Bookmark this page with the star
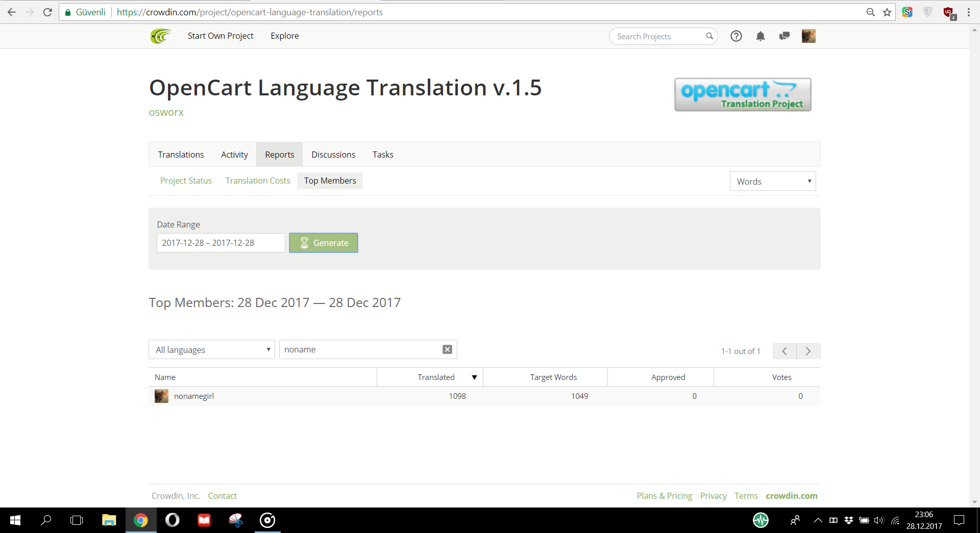 [887, 12]
